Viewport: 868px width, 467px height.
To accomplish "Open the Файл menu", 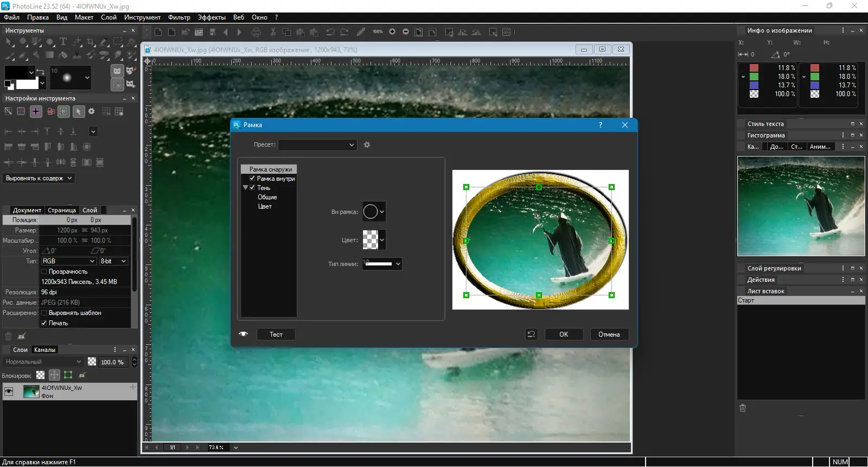I will (x=12, y=17).
